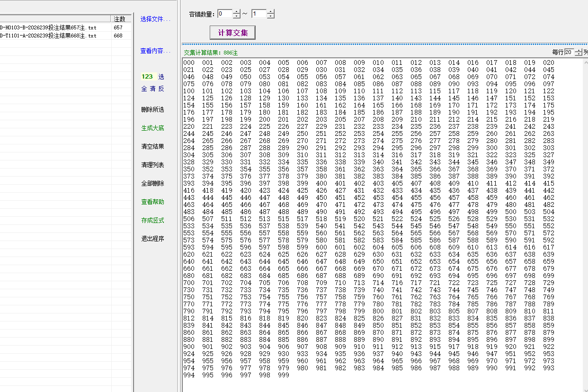Decrease the 容错数量 maximum value
Viewport: 588px width, 392px height.
[271, 16]
